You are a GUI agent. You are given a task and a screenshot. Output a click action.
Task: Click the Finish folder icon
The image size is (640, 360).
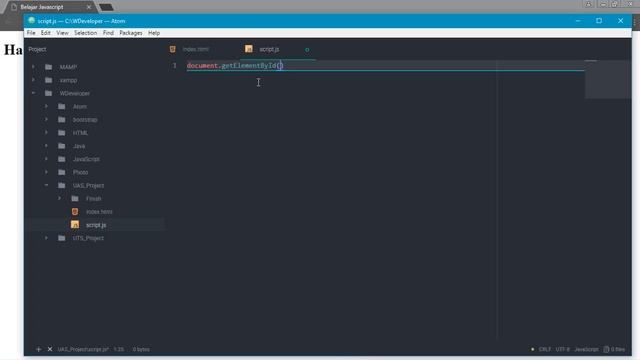[75, 198]
